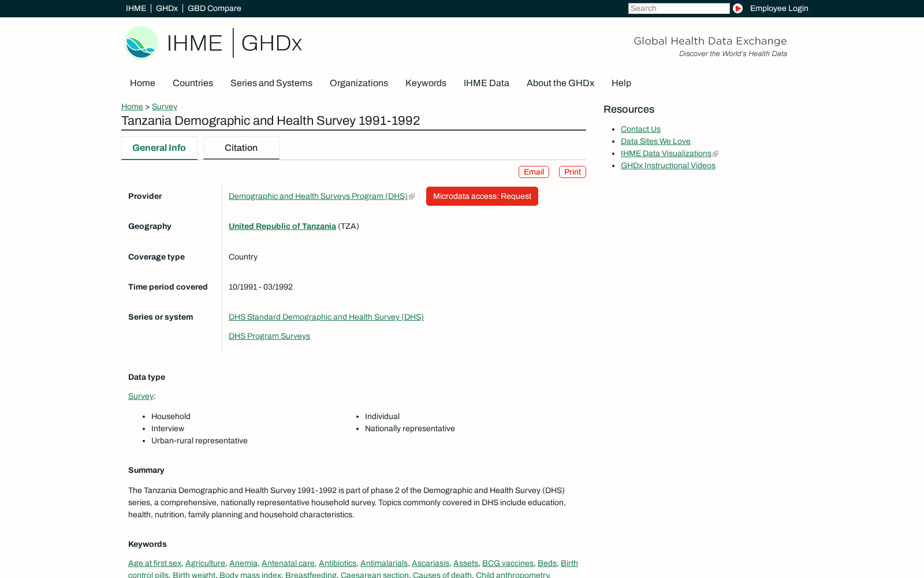This screenshot has height=578, width=924.
Task: Click the Ascariasis keyword
Action: pyautogui.click(x=430, y=563)
